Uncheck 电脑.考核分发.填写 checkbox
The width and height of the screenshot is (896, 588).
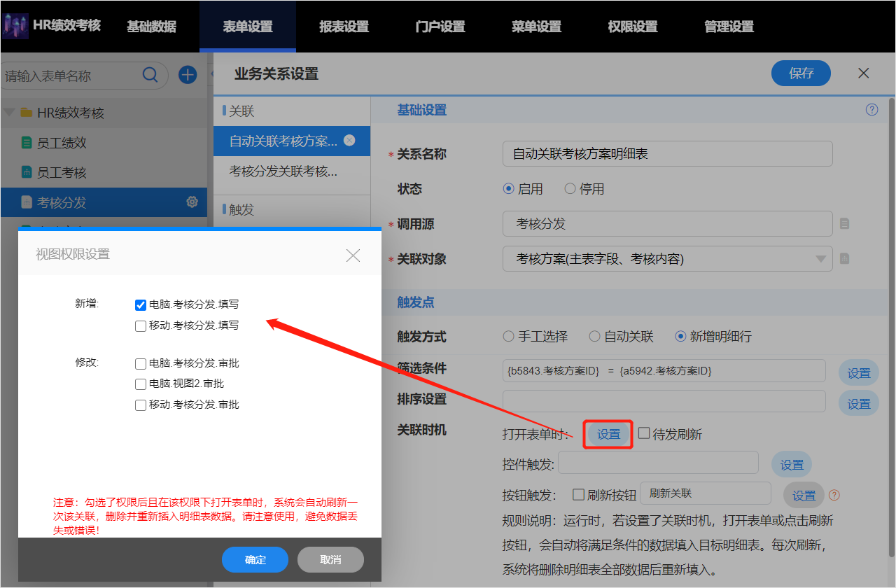pos(141,304)
